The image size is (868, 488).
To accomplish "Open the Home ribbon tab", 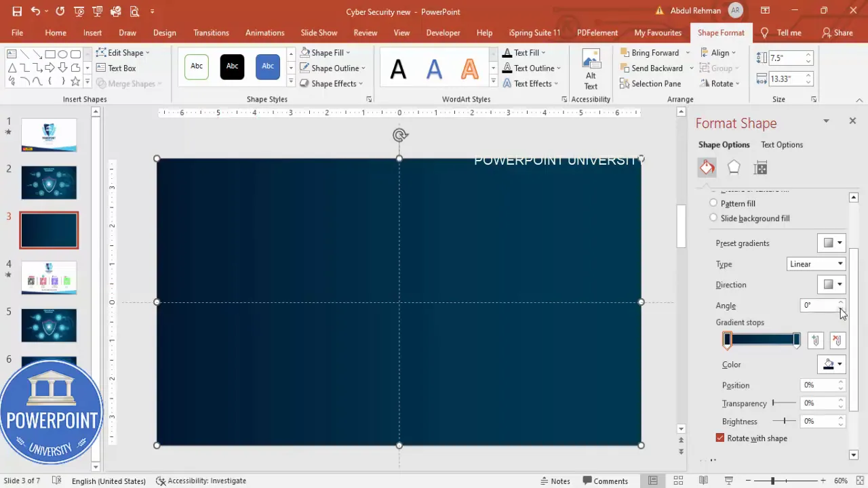I will coord(56,33).
